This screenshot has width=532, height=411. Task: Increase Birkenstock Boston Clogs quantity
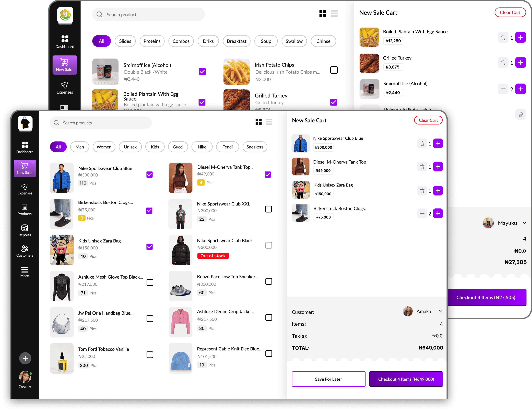(x=438, y=213)
